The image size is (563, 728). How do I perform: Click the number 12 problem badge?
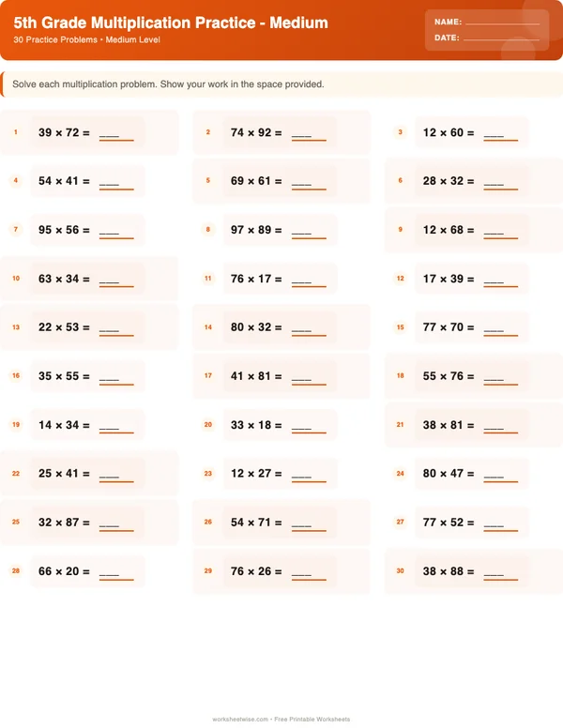coord(400,279)
